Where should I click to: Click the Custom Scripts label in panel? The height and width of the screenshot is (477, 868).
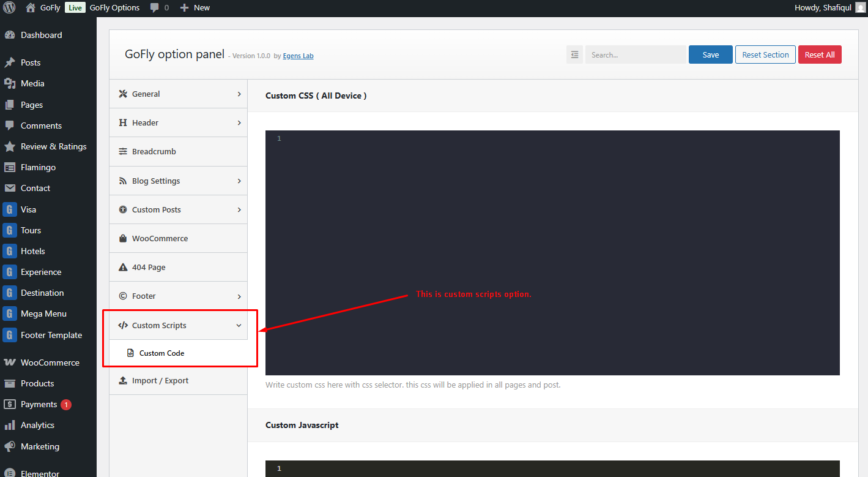point(159,325)
